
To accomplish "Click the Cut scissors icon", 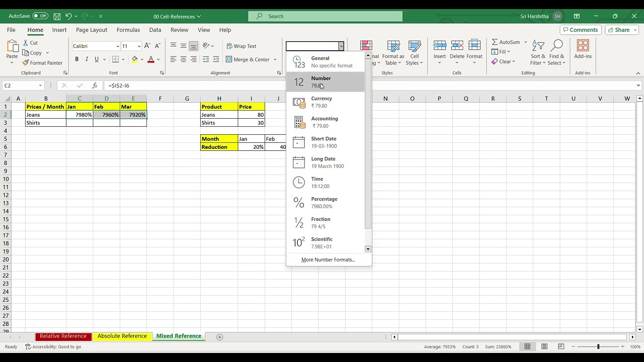I will (26, 43).
